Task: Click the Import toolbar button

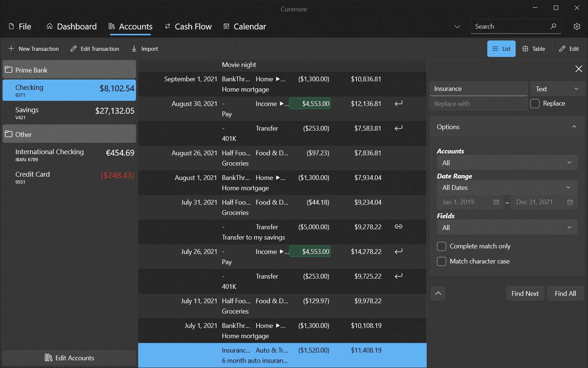Action: coord(145,49)
